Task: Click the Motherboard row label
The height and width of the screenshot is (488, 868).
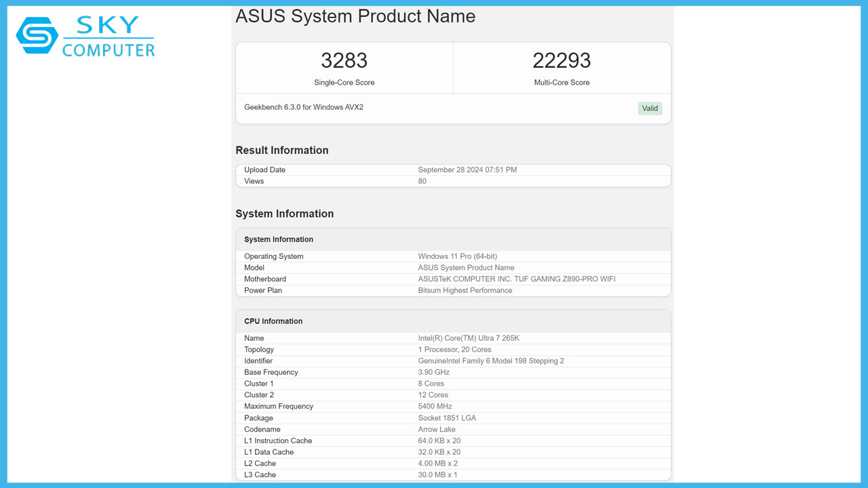Action: [x=265, y=279]
